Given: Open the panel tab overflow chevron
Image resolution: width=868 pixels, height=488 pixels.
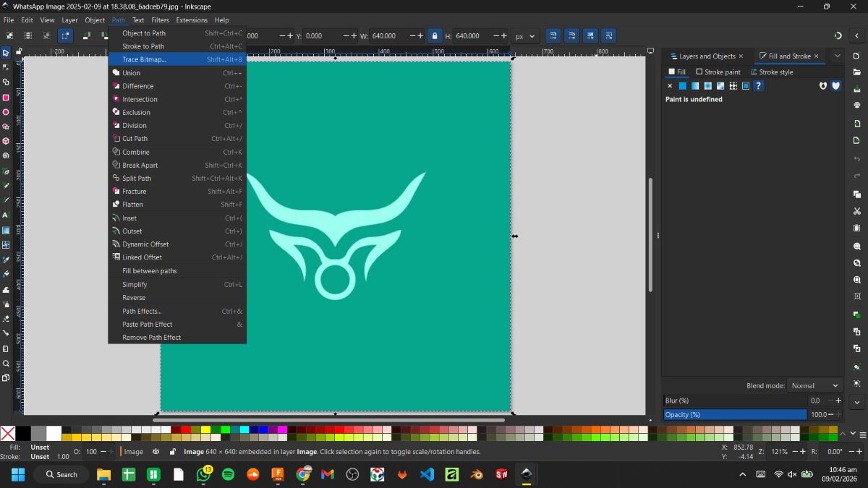Looking at the screenshot, I should [x=837, y=56].
